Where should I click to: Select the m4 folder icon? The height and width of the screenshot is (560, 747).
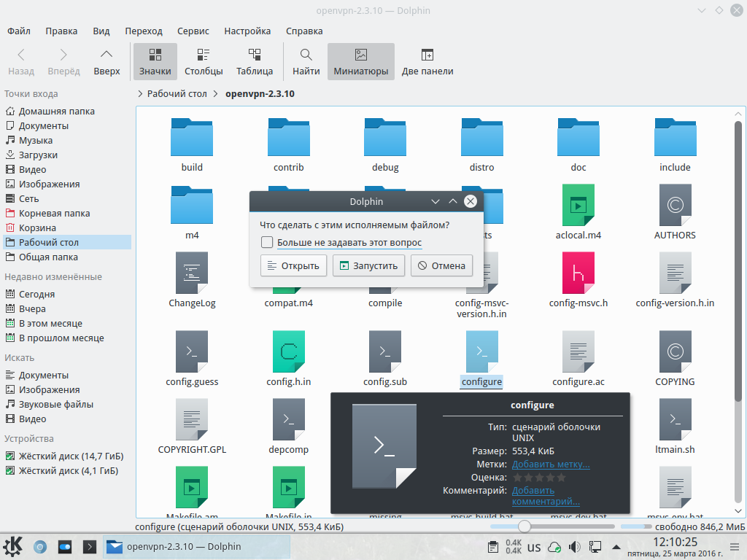pos(192,205)
